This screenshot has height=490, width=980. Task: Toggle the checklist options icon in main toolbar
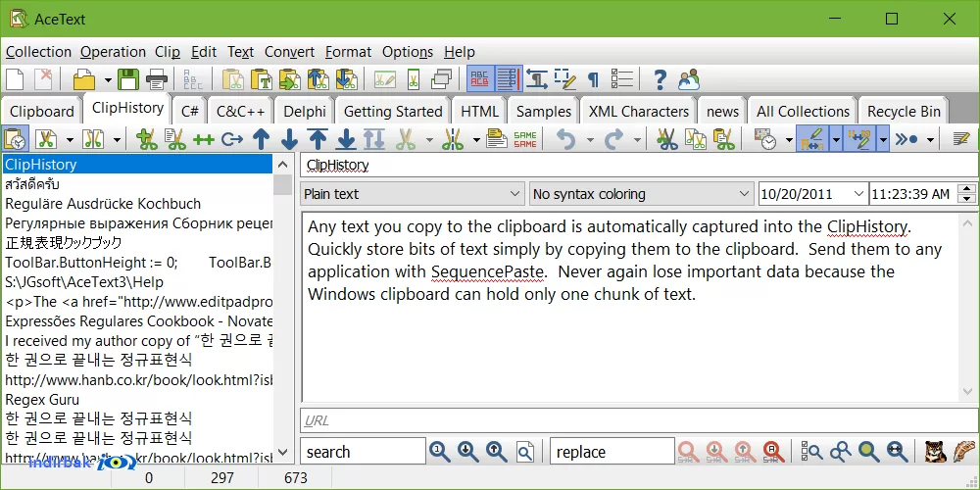coord(621,80)
